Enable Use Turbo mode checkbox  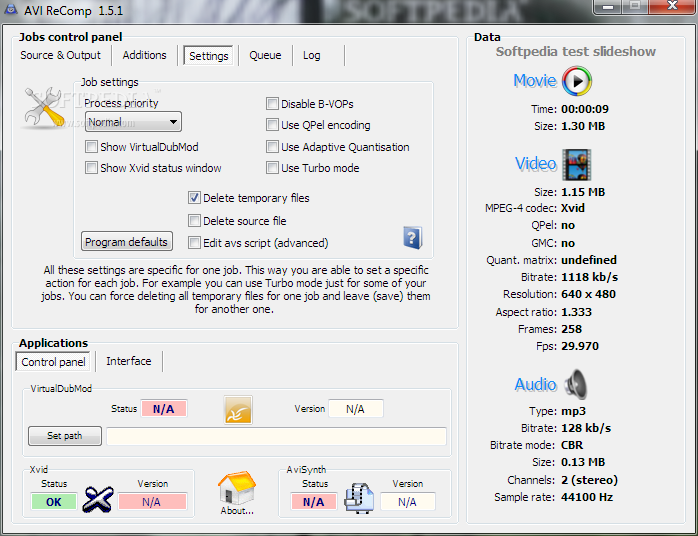(x=272, y=168)
